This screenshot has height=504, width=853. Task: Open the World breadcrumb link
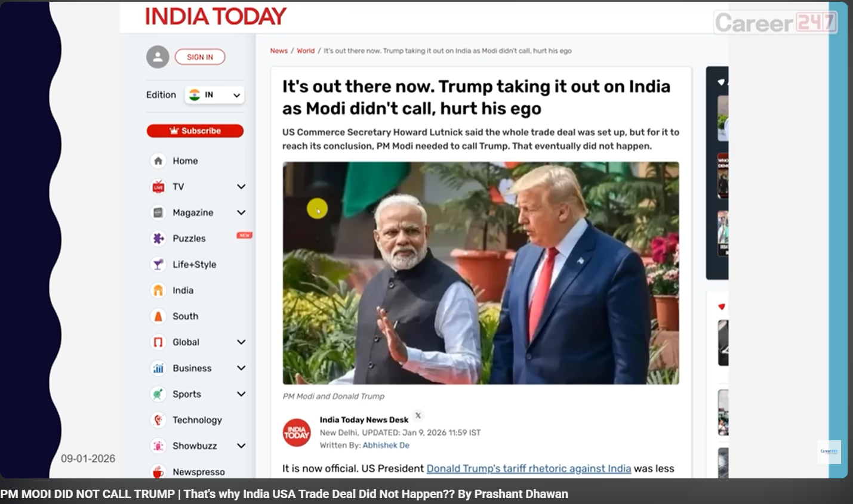point(306,51)
